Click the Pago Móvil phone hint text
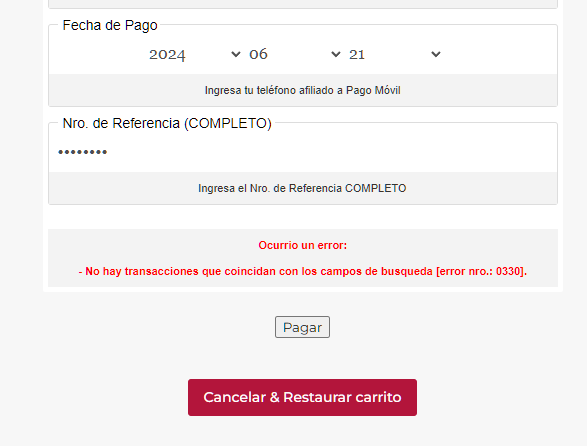The height and width of the screenshot is (446, 587). pos(302,90)
